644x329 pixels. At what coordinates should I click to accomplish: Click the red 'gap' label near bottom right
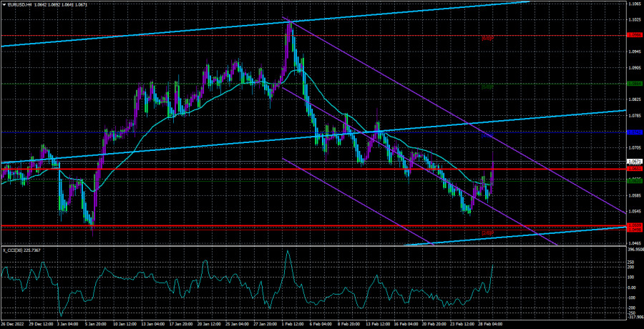tap(487, 232)
